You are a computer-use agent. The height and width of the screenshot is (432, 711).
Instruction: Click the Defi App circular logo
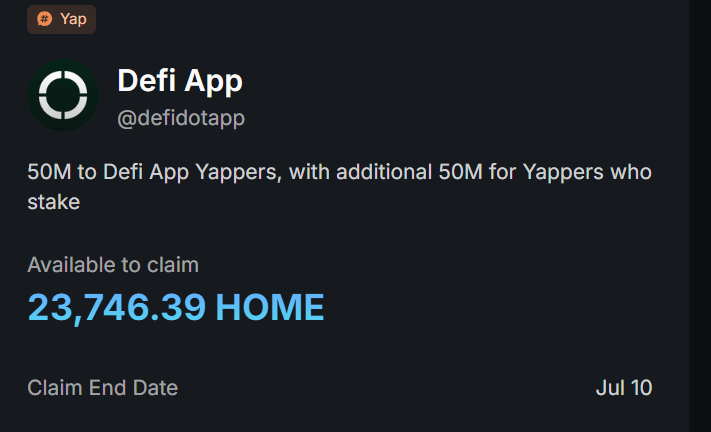point(63,95)
